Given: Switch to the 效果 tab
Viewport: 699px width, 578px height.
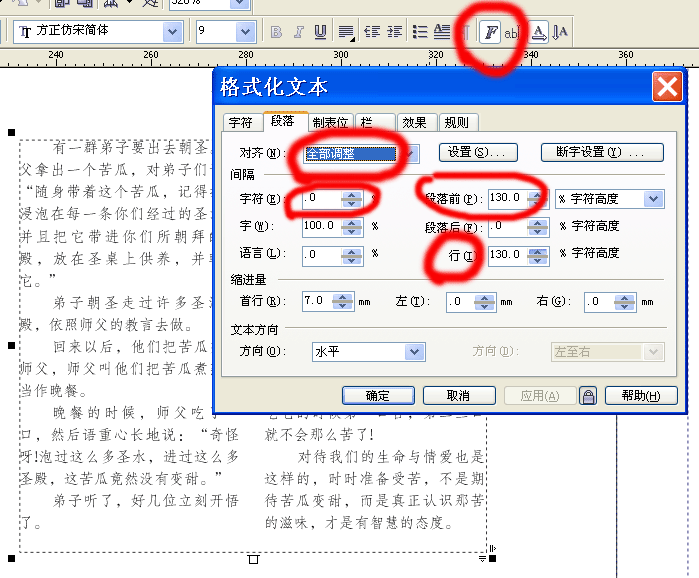Looking at the screenshot, I should 416,122.
